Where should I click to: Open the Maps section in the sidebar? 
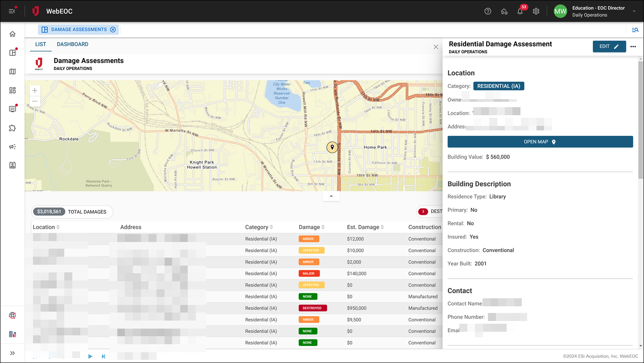pos(12,71)
